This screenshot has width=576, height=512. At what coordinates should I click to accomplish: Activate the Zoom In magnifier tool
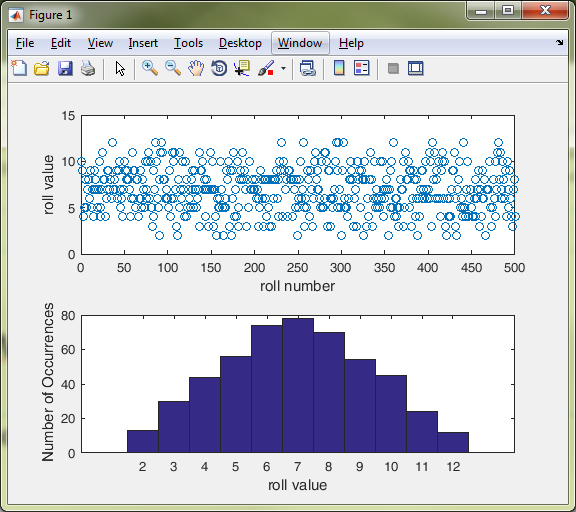pyautogui.click(x=150, y=68)
